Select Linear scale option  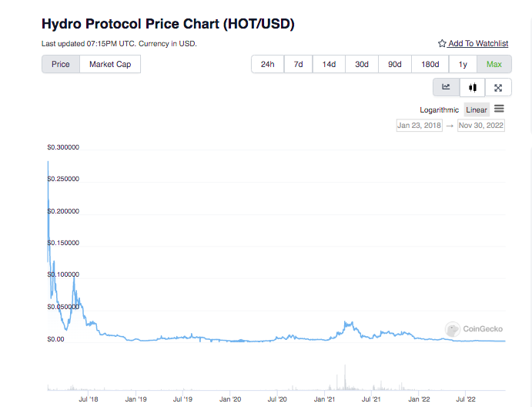[x=477, y=109]
